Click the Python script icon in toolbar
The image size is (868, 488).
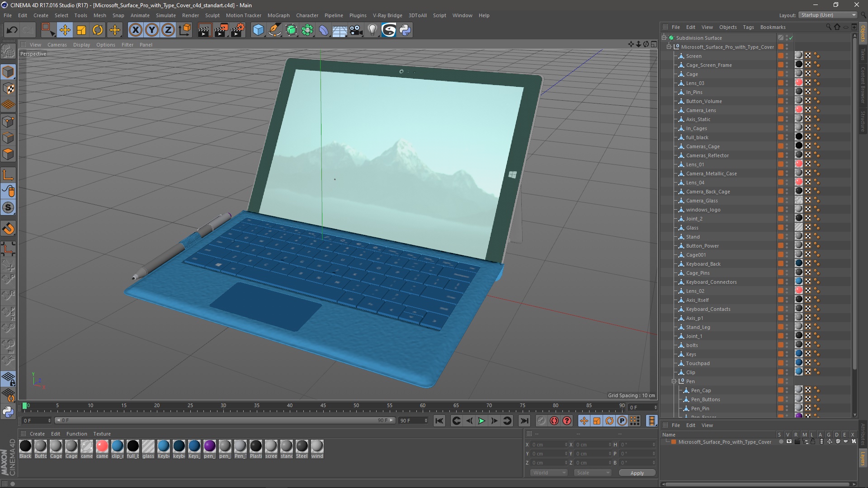point(405,30)
